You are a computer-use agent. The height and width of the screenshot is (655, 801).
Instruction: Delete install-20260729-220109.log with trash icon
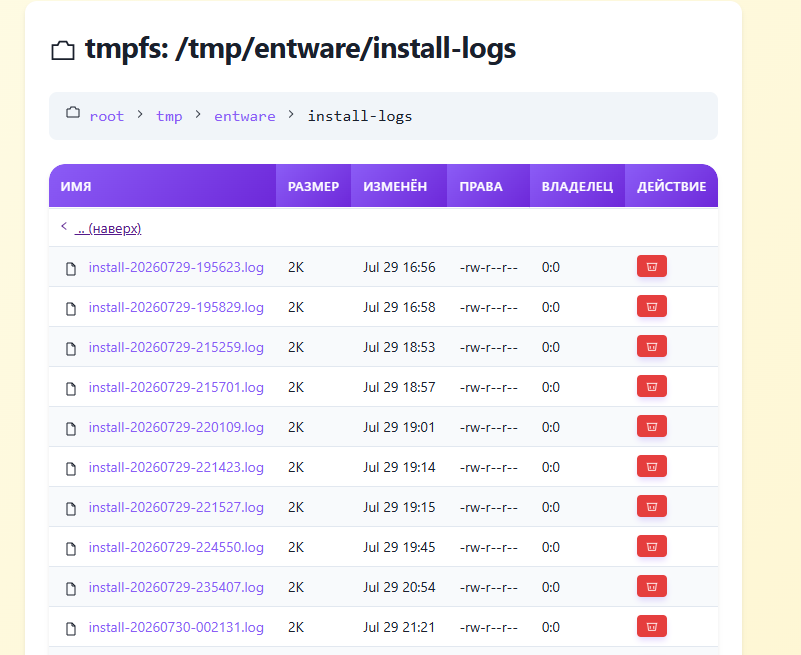pos(651,427)
